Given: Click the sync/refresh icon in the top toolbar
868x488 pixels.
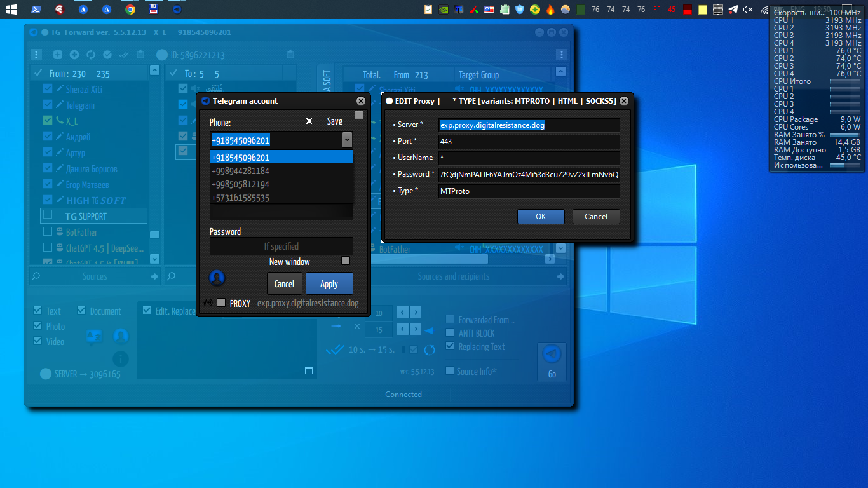Looking at the screenshot, I should coord(90,55).
